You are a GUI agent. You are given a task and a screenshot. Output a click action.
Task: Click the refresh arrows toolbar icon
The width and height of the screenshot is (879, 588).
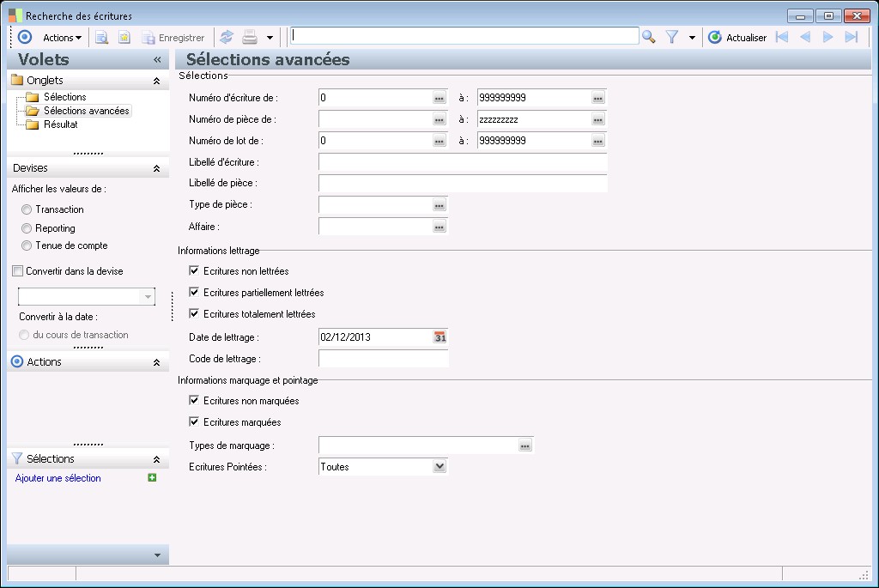point(227,38)
